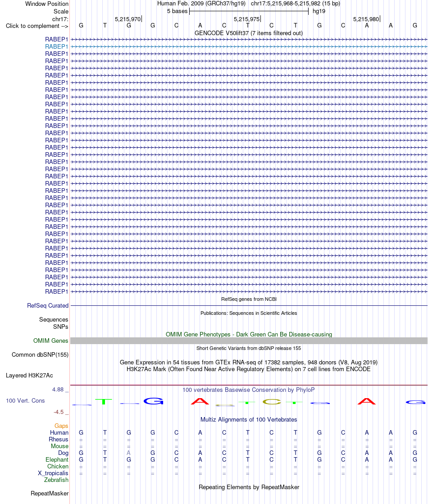Click 'Repeating Elements by RepeatMasker' title
The height and width of the screenshot is (504, 428).
(249, 487)
